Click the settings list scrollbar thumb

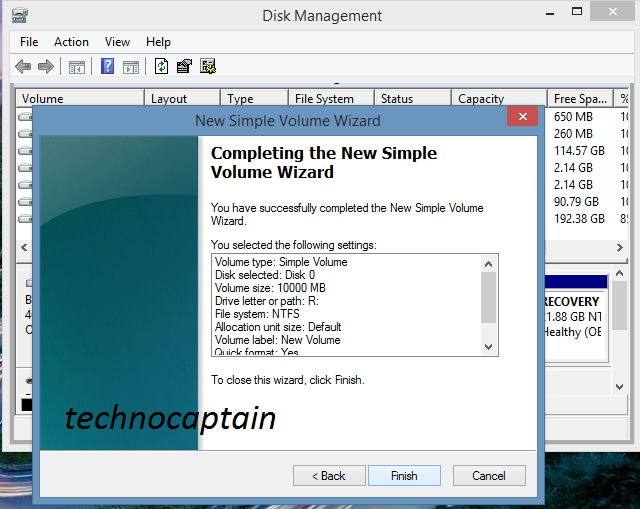(489, 297)
